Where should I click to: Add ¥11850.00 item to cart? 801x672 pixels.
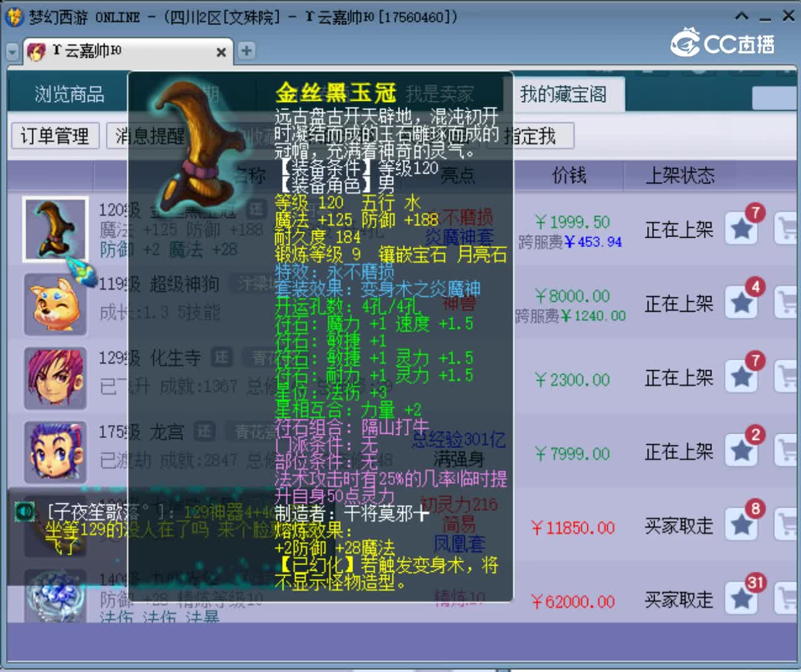point(786,524)
